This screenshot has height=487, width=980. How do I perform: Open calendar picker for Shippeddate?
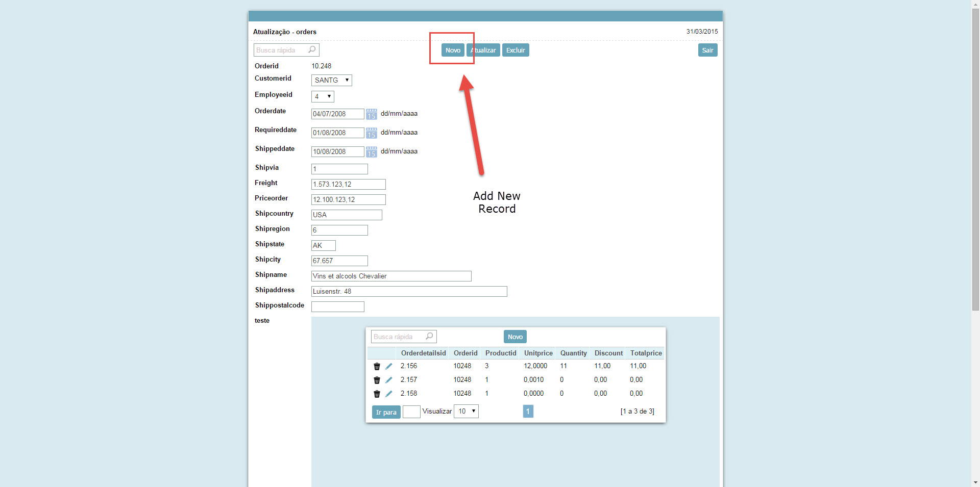coord(372,151)
